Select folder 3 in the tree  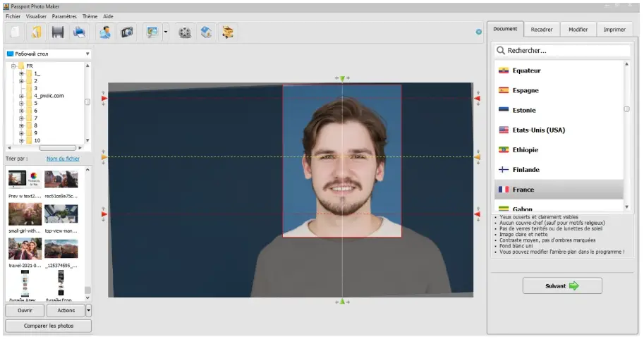(36, 88)
